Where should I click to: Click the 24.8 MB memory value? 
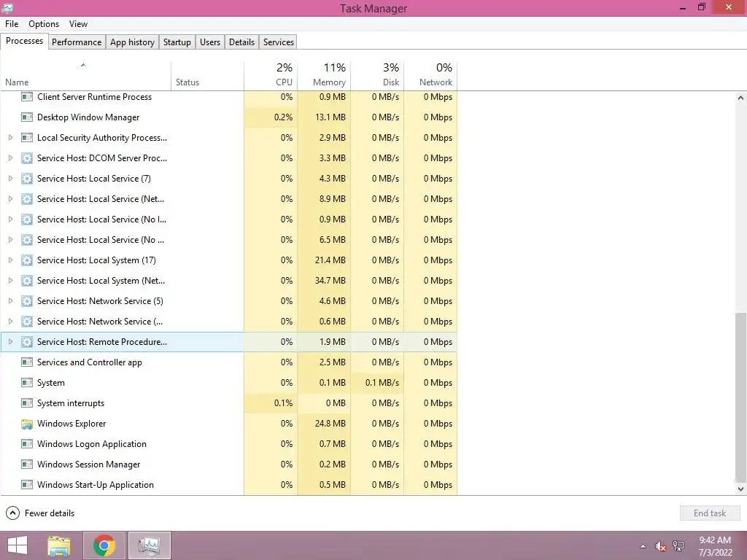(330, 424)
